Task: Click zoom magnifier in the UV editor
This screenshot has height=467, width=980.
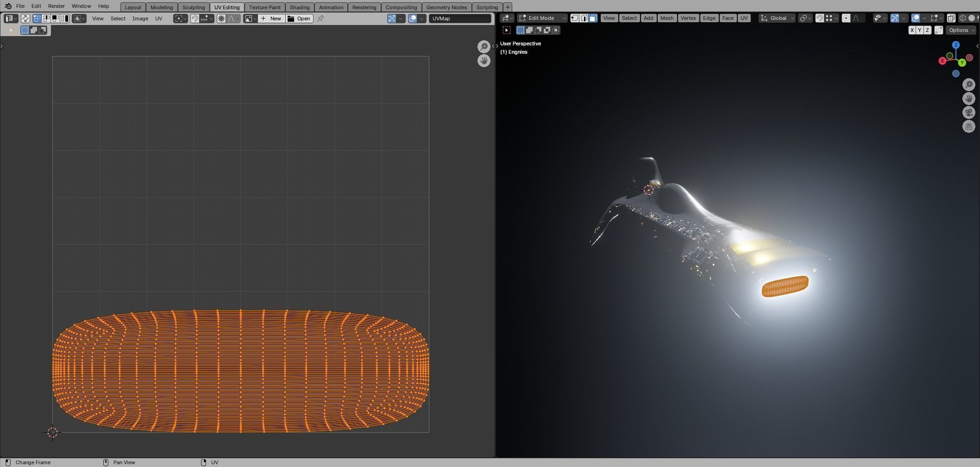Action: [484, 47]
